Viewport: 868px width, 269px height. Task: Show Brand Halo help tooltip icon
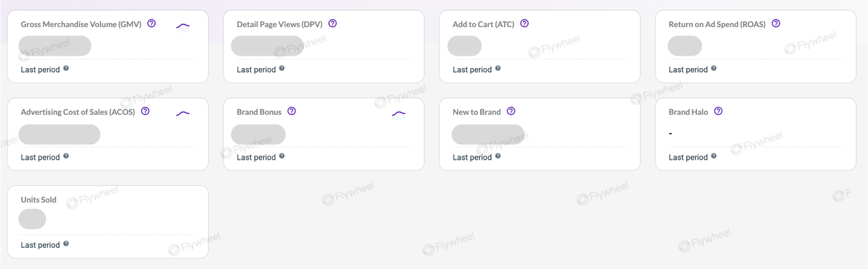[718, 111]
